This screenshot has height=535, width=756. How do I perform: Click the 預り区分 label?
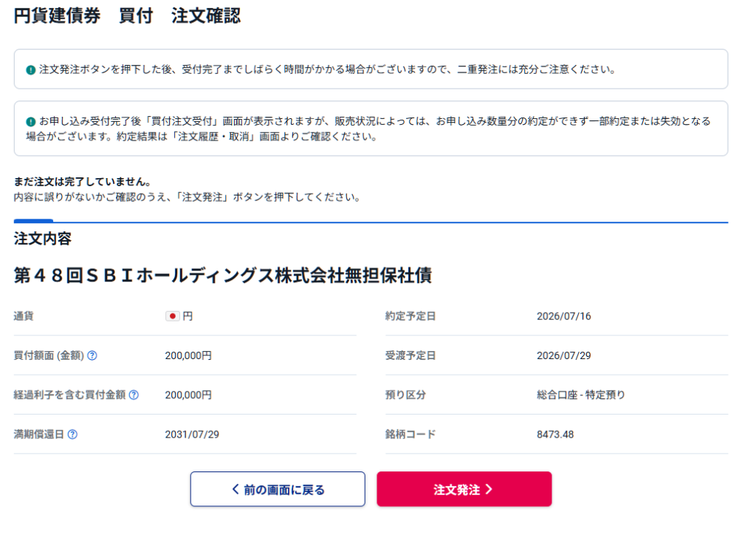coord(405,395)
